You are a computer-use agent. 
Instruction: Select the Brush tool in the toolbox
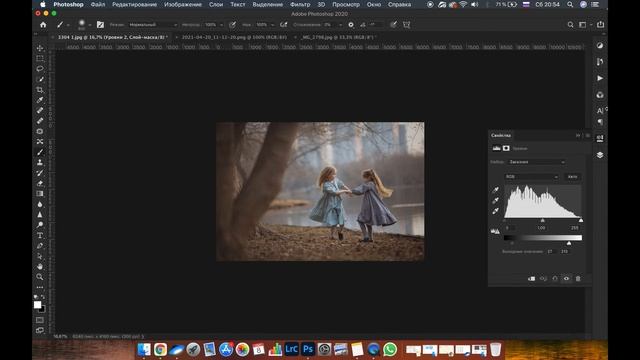[40, 152]
